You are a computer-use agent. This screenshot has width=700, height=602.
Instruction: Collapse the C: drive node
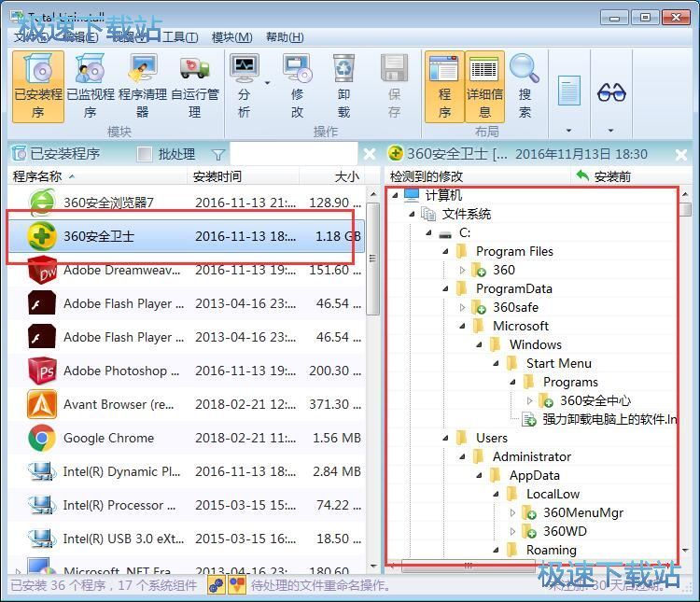pyautogui.click(x=429, y=232)
